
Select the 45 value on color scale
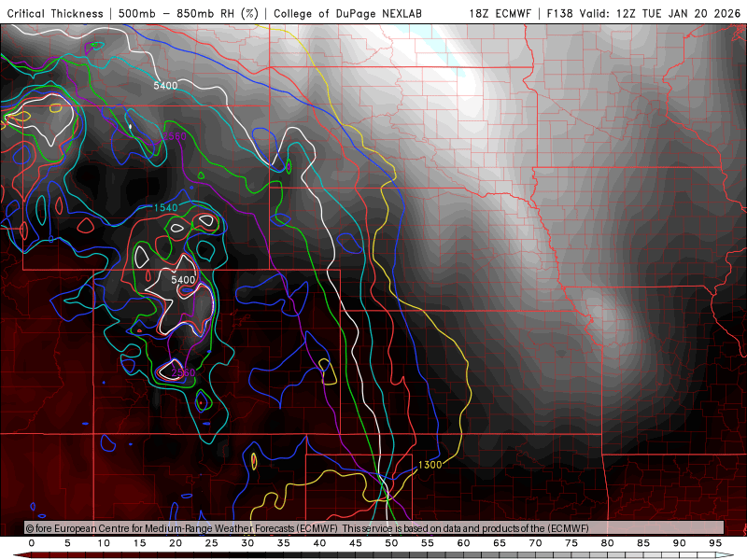356,543
